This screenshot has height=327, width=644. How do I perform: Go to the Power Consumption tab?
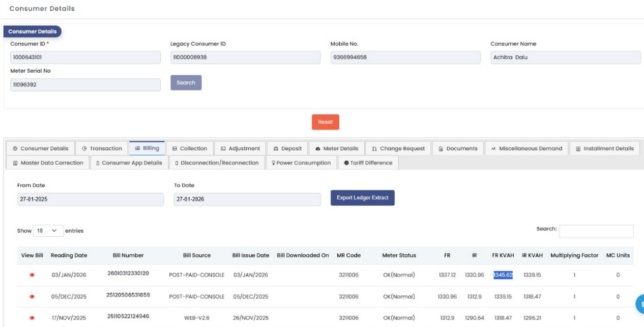301,163
